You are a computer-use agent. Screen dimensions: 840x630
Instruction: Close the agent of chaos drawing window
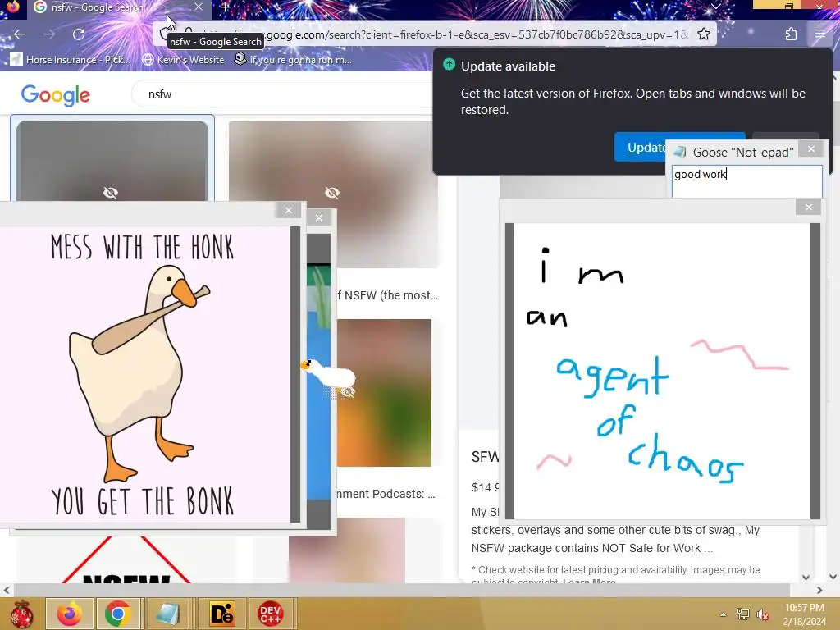click(808, 208)
